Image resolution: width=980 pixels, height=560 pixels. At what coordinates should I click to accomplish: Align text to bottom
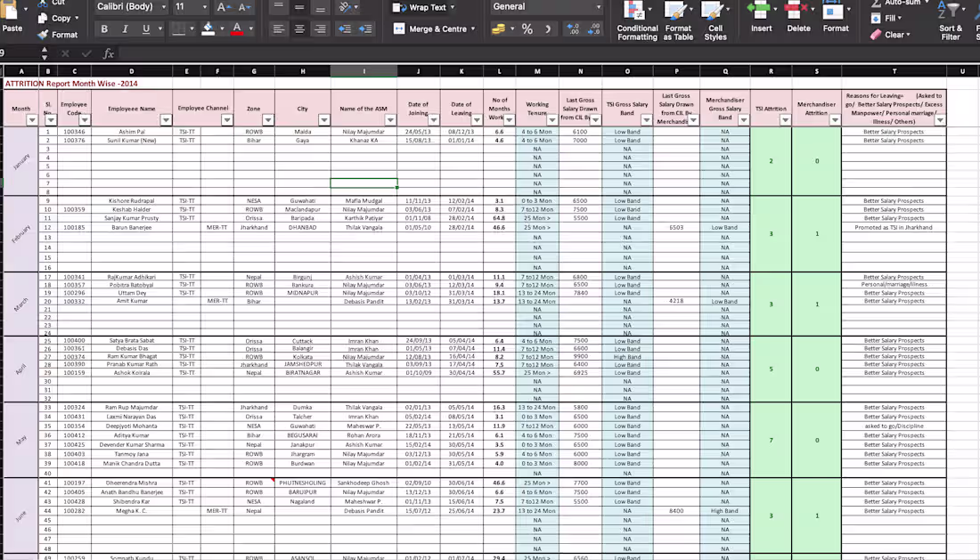pyautogui.click(x=320, y=7)
